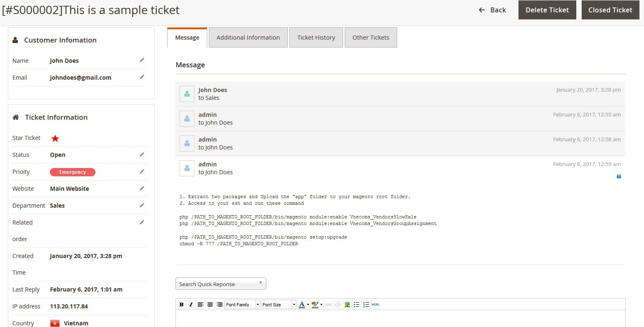
Task: Click the Emergency priority badge
Action: coord(73,172)
